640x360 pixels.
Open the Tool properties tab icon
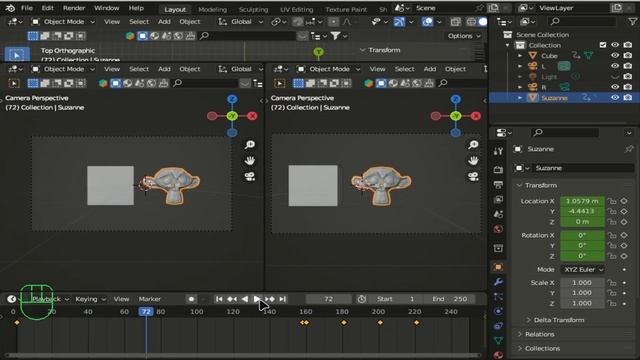tap(498, 151)
